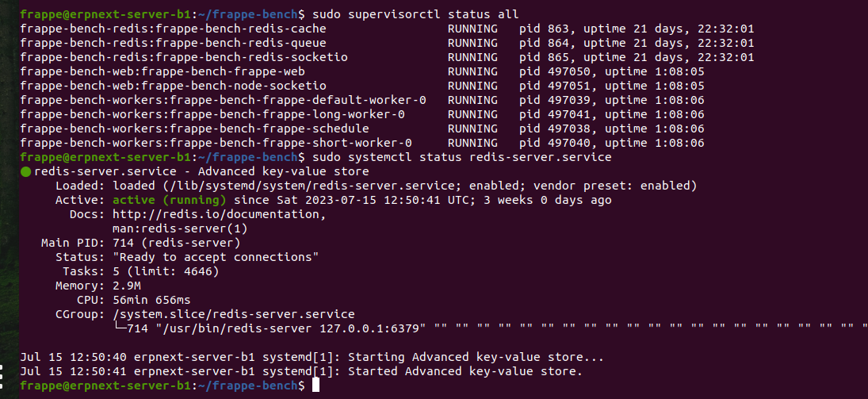Click the 'sudo systemctl status redis-server.service' command

461,157
